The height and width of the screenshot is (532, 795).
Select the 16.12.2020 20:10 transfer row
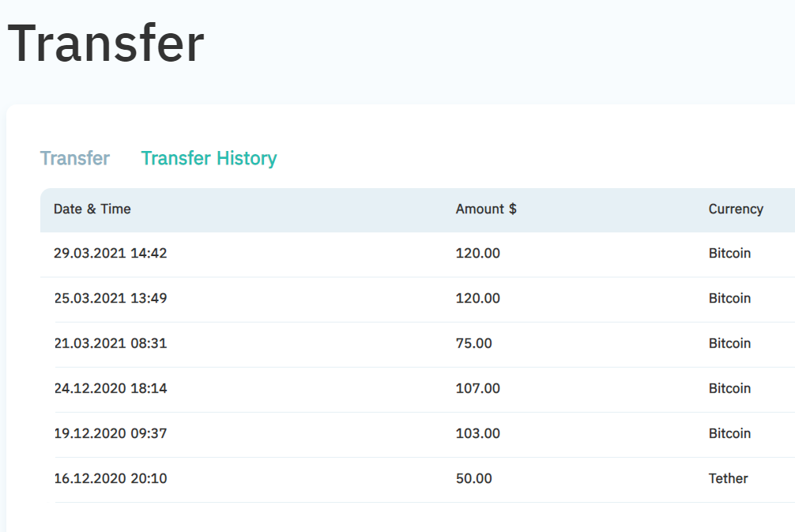[x=418, y=480]
